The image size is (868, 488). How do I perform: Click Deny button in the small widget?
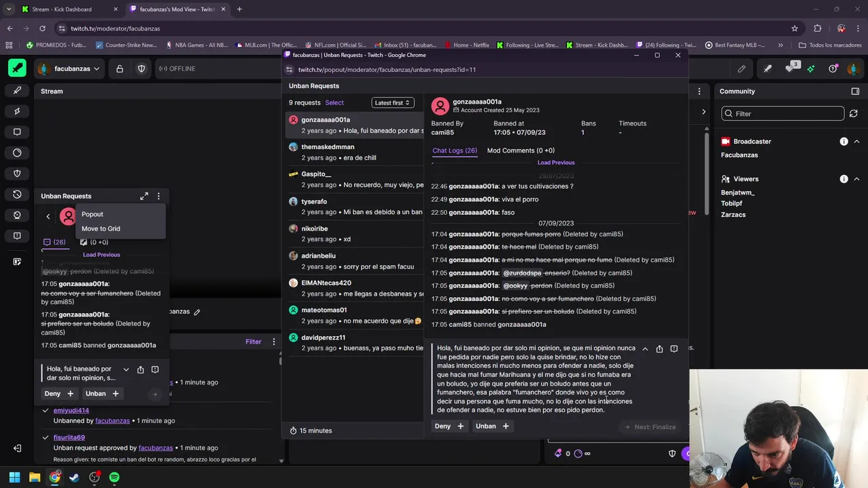[x=59, y=393]
